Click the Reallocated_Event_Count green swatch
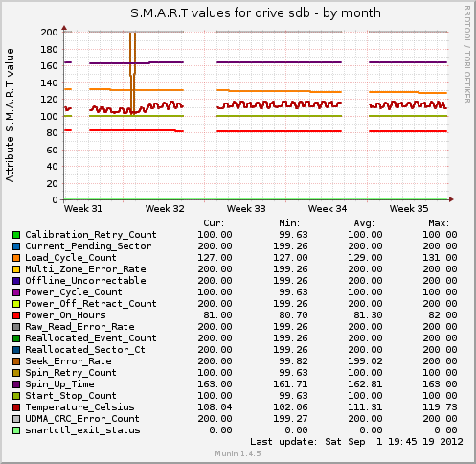The width and height of the screenshot is (476, 464). pos(16,338)
